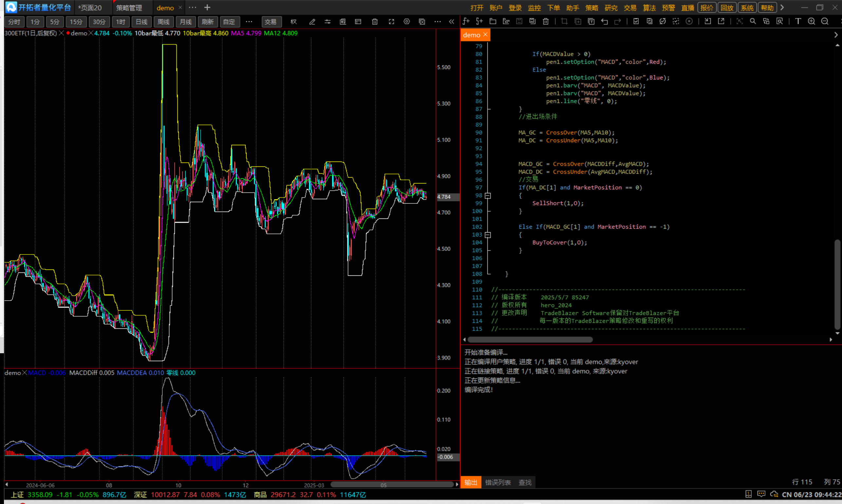Screen dimensions: 842x504
Task: Click the trash icon in editor toolbar
Action: point(546,21)
